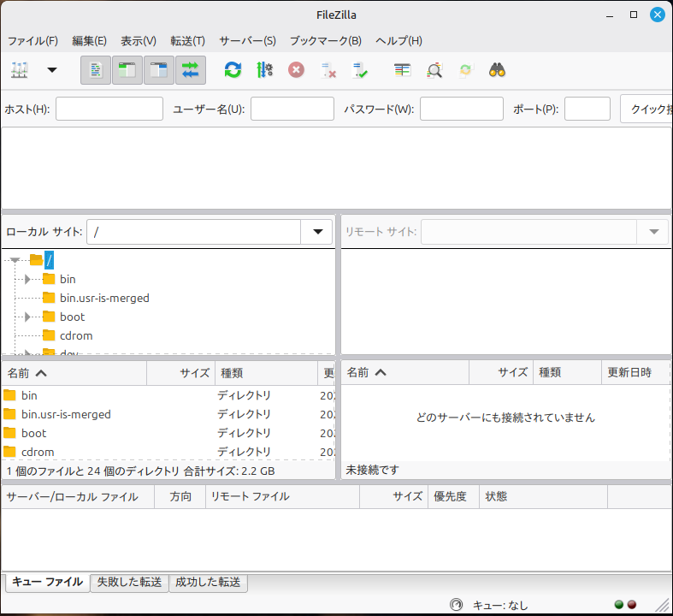Click the process queue icon
The width and height of the screenshot is (673, 616).
[264, 70]
